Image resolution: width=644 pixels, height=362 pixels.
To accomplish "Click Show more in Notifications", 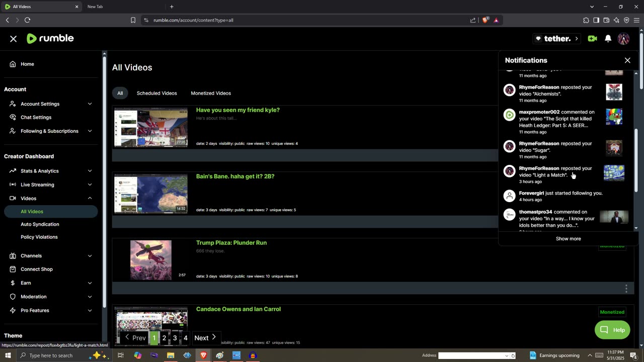I will 569,239.
